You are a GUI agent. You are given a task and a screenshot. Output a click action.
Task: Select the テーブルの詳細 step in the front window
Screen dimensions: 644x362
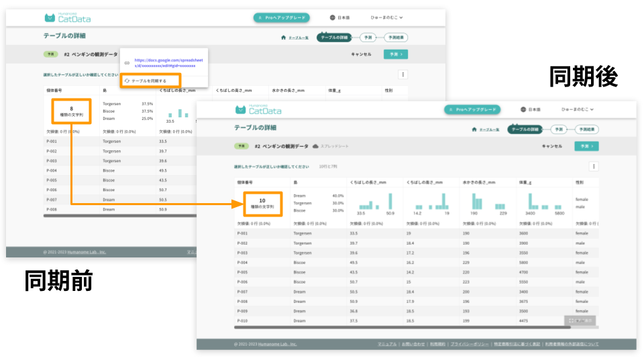click(525, 129)
